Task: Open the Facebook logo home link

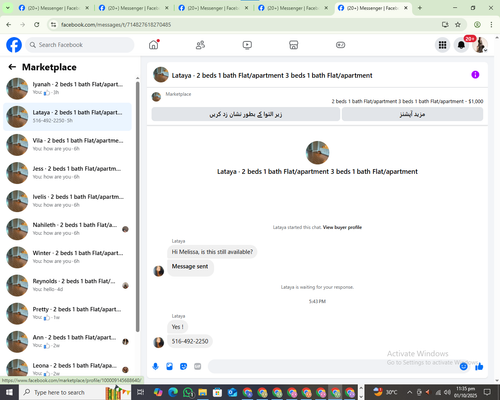Action: 14,45
